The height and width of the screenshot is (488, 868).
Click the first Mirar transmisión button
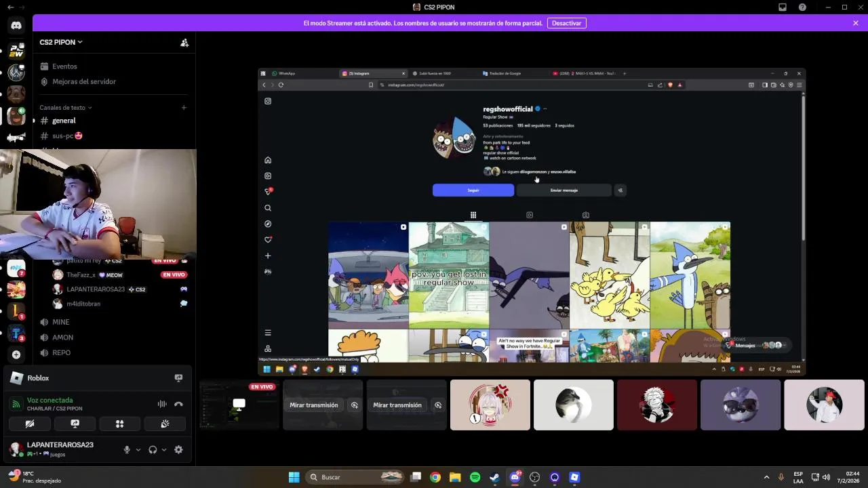314,405
